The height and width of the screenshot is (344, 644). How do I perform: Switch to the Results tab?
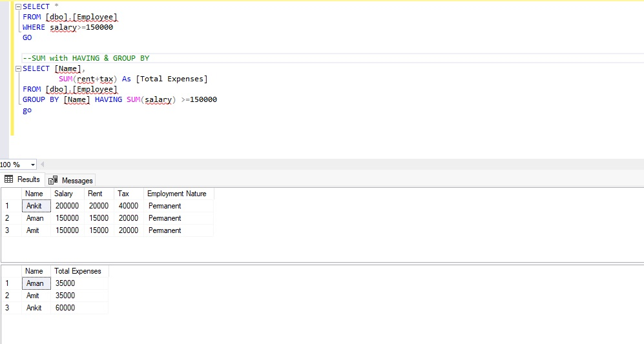(22, 180)
